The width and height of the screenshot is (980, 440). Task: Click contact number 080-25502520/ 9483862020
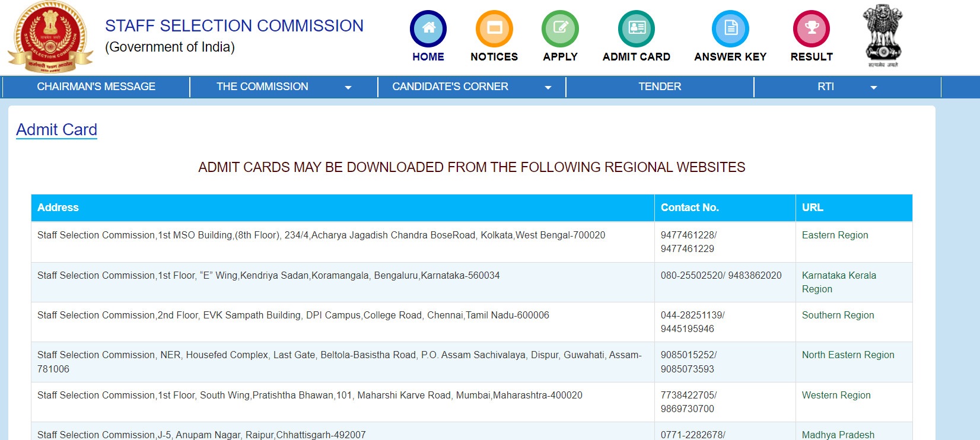(x=721, y=276)
